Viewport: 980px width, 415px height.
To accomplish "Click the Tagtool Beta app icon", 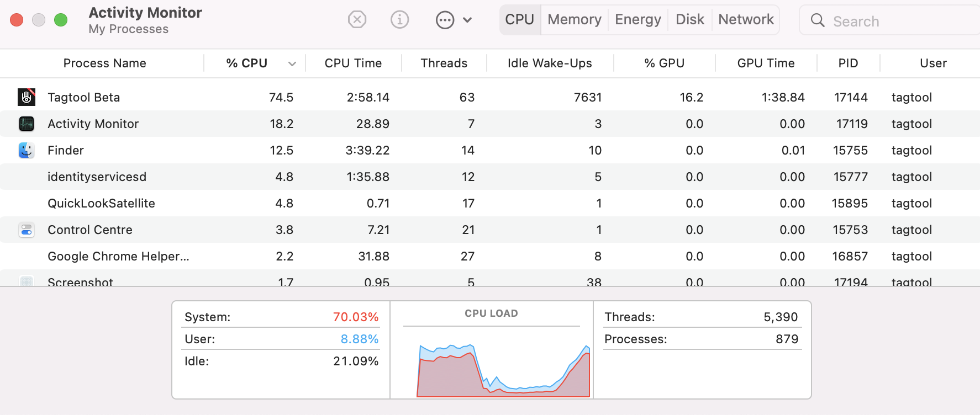I will tap(27, 97).
